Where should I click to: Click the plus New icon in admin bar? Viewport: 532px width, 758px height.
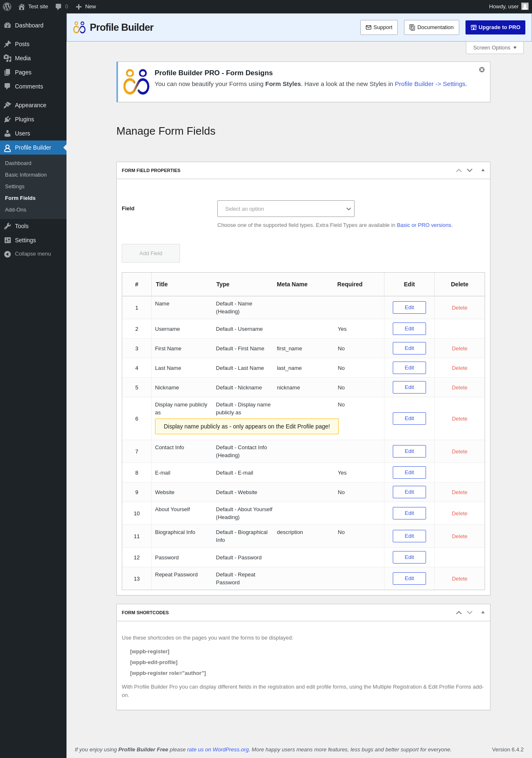[x=79, y=7]
